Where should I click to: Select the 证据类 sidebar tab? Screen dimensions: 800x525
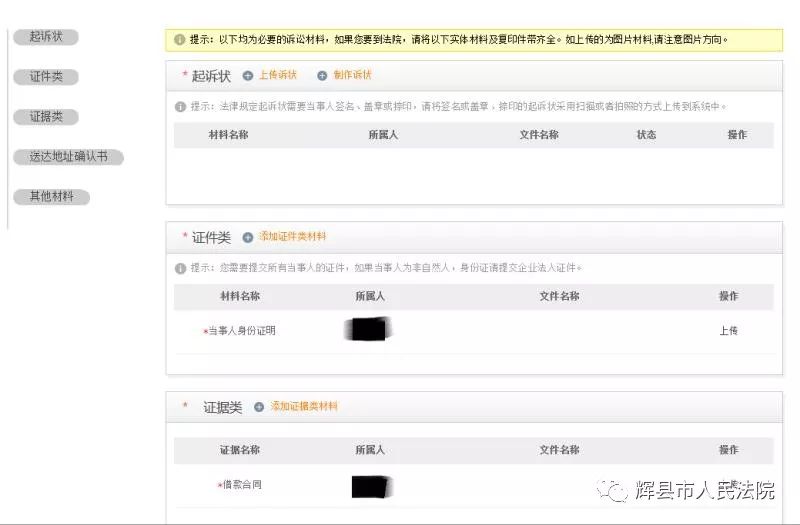(46, 117)
